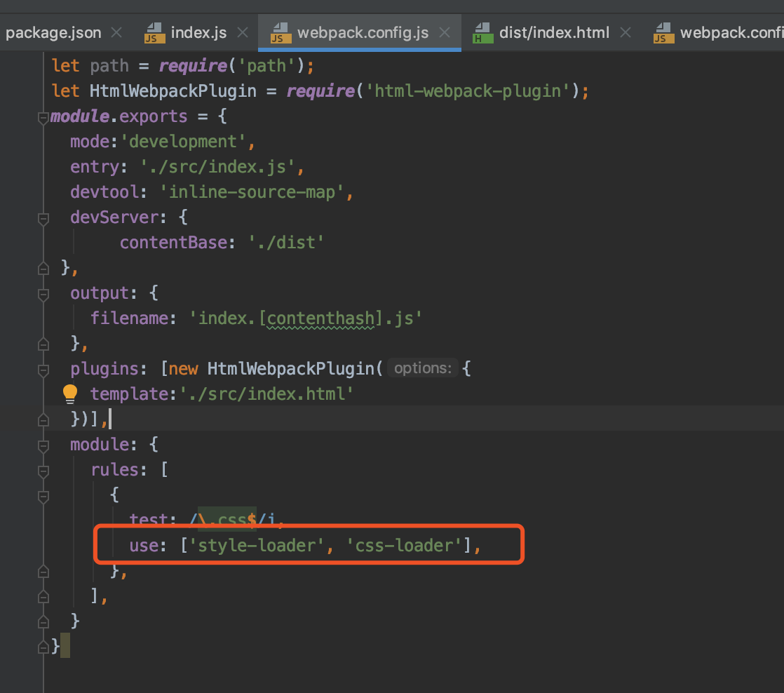Image resolution: width=784 pixels, height=693 pixels.
Task: Click the 'new HtmlWebpackPlugin(' constructor call
Action: point(276,368)
